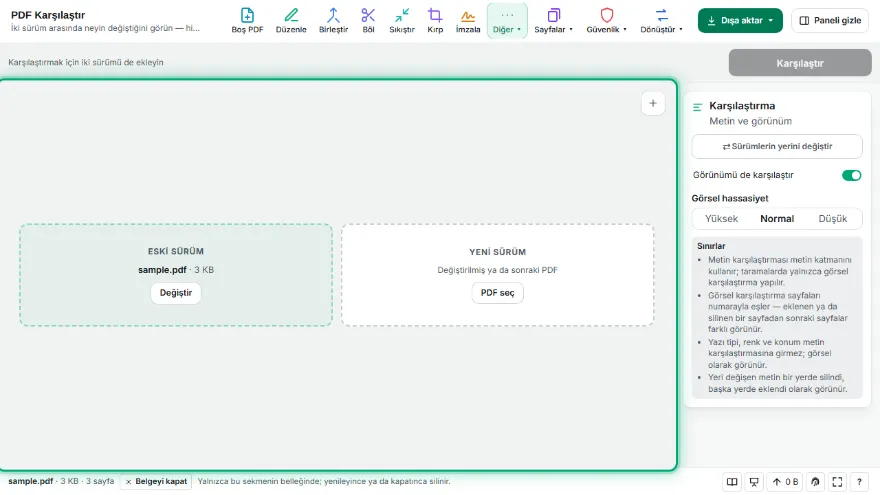Close document with Belgeyi kapat
The width and height of the screenshot is (880, 495).
155,482
